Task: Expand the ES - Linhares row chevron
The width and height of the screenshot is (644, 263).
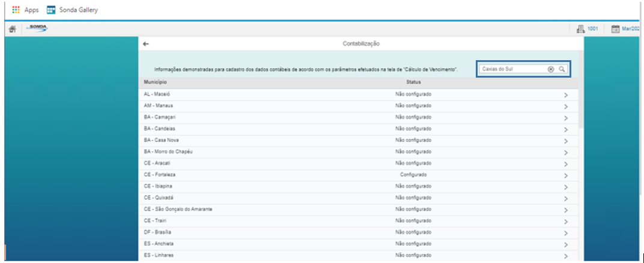Action: click(x=565, y=256)
